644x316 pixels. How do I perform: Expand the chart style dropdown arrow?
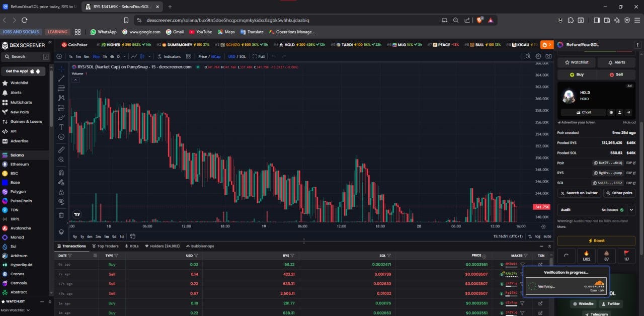[x=149, y=56]
